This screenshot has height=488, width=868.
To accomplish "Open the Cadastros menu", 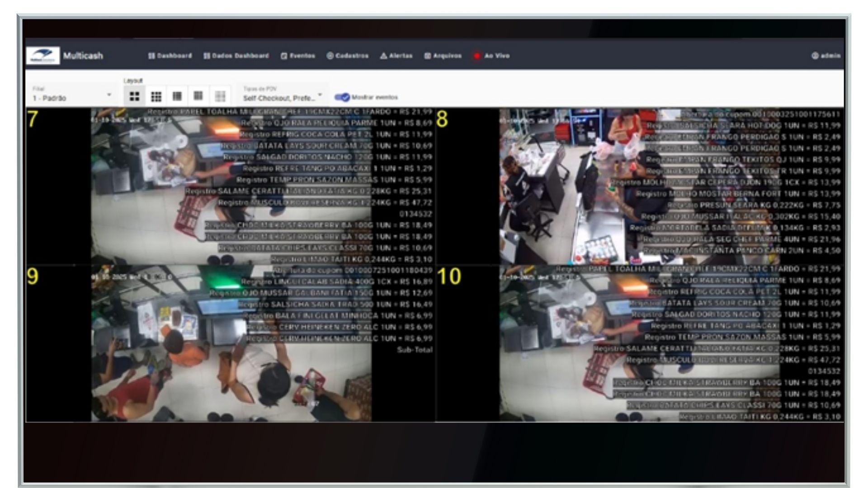I will click(x=348, y=56).
